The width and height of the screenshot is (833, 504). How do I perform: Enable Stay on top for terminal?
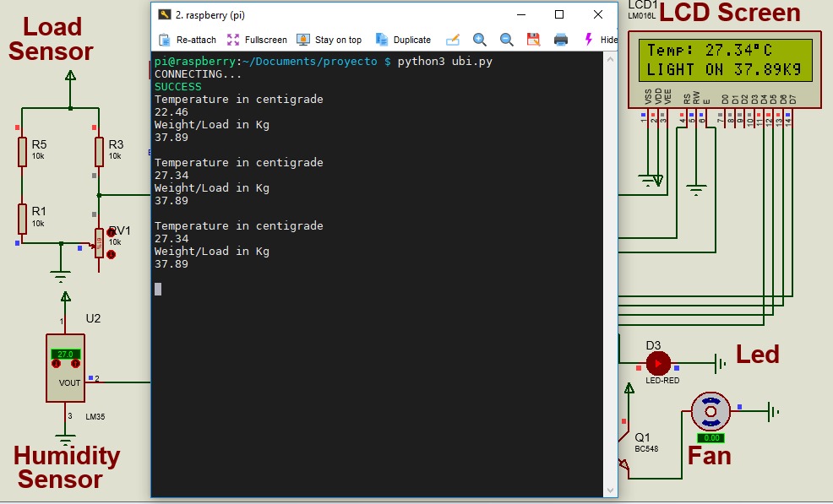(329, 40)
